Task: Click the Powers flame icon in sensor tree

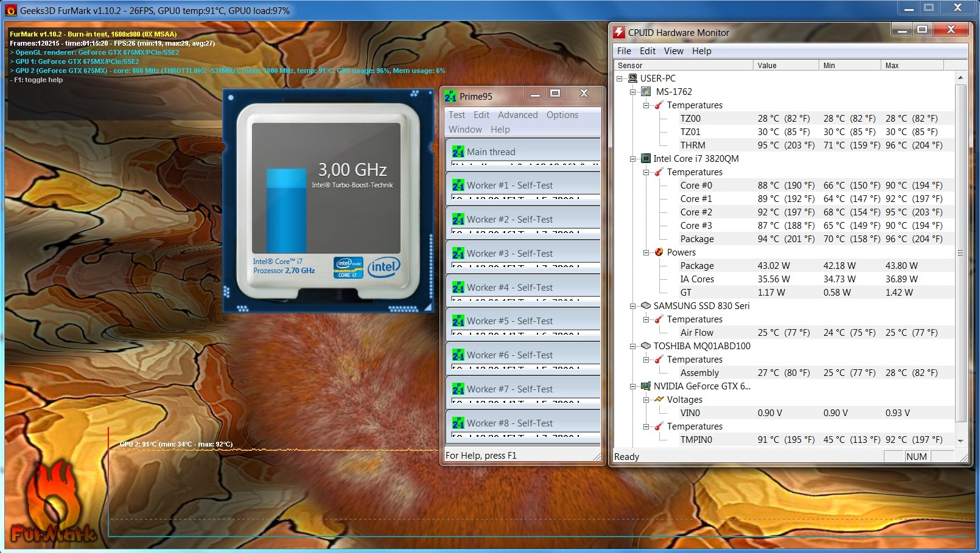Action: pyautogui.click(x=659, y=252)
